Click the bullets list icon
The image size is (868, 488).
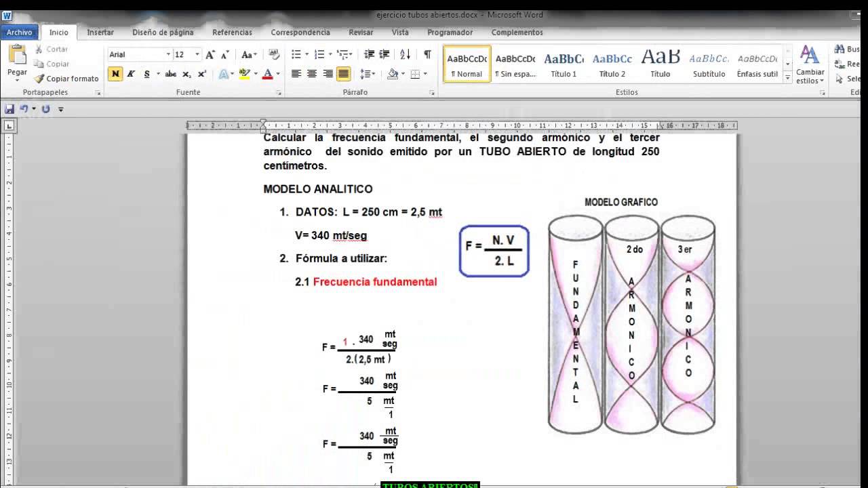click(296, 54)
